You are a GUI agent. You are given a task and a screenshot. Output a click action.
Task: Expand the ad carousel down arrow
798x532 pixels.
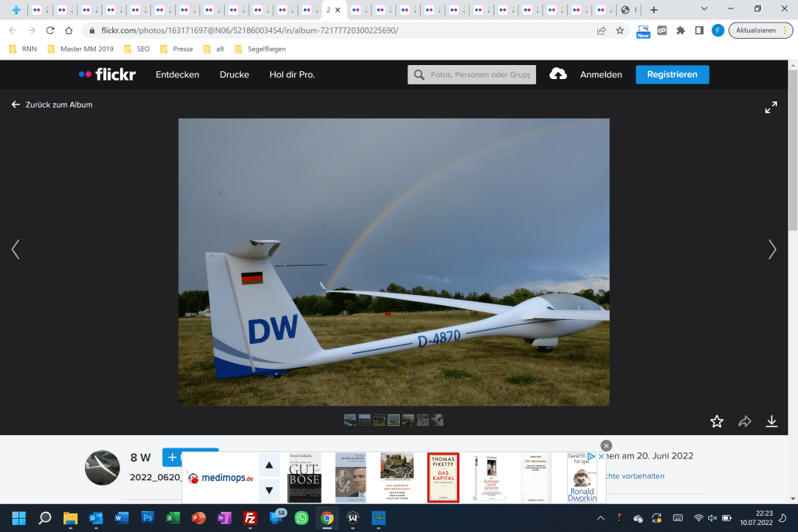268,490
